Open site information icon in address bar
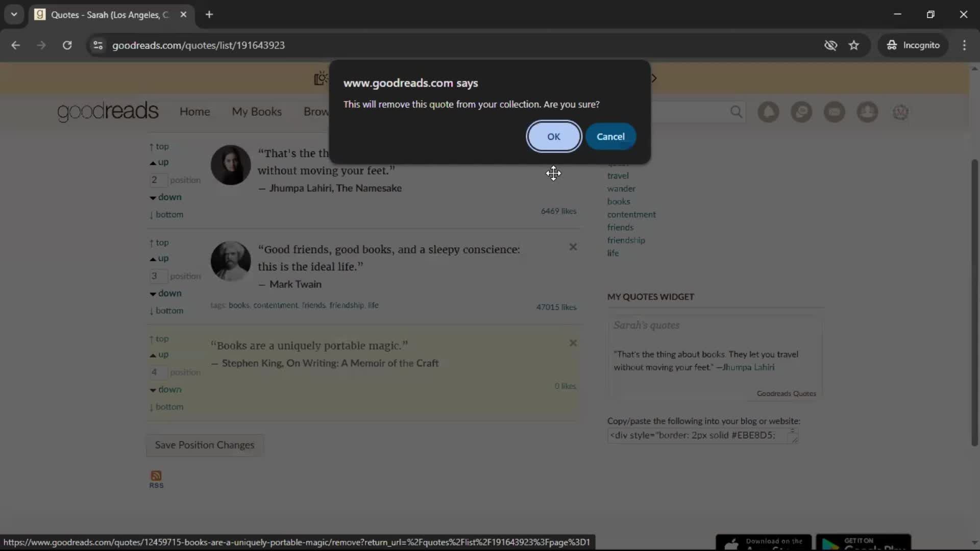This screenshot has width=980, height=551. pos(98,45)
